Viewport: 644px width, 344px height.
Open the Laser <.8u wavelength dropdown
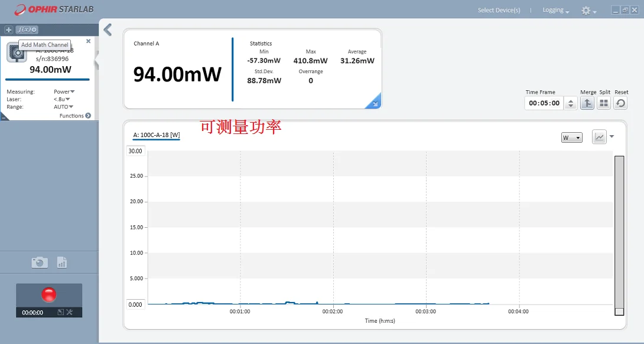click(61, 99)
